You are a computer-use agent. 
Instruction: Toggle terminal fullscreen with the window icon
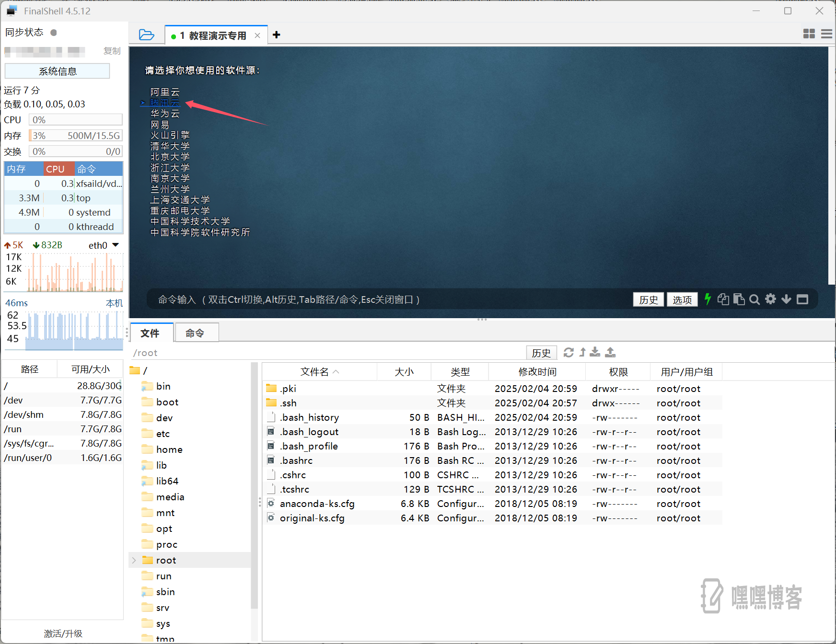(803, 299)
